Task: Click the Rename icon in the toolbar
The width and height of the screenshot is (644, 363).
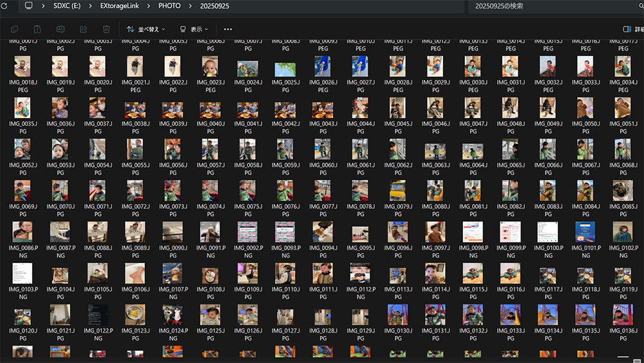Action: click(61, 29)
